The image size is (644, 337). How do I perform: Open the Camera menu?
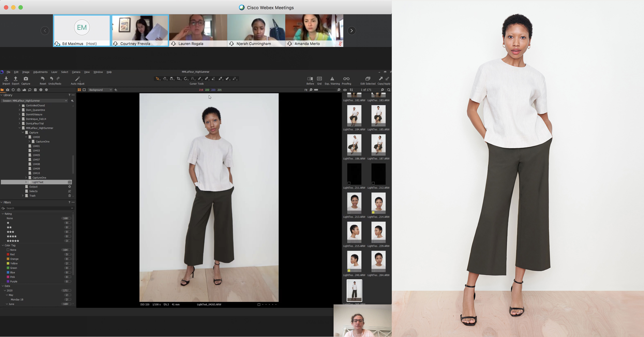76,72
